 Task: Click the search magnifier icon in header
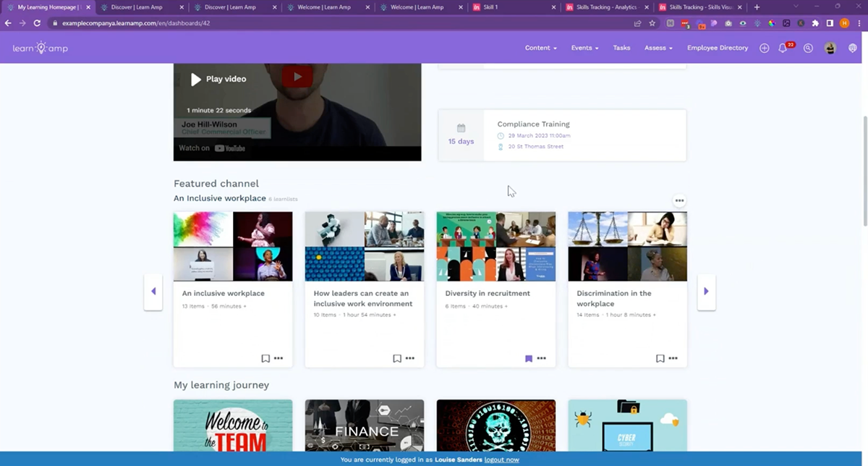pyautogui.click(x=809, y=48)
